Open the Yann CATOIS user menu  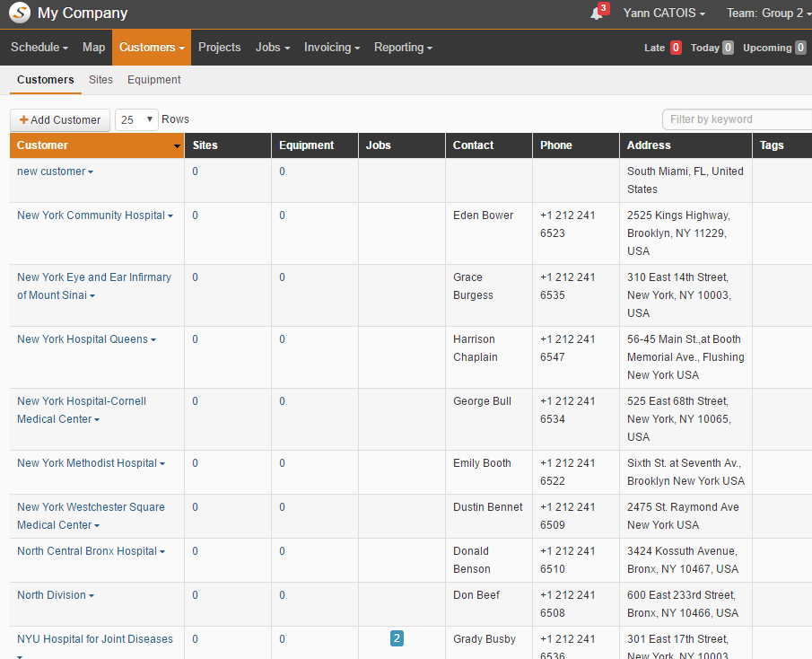(x=664, y=13)
